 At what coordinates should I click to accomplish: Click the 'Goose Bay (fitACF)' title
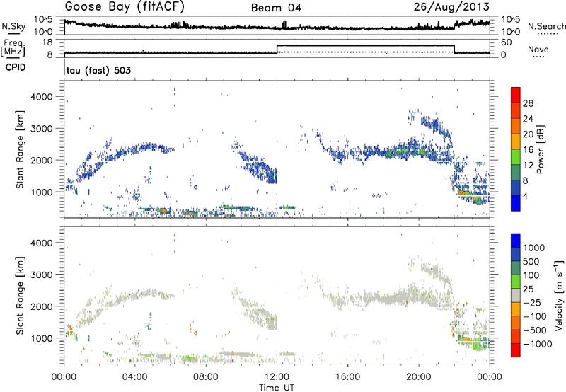pyautogui.click(x=125, y=6)
